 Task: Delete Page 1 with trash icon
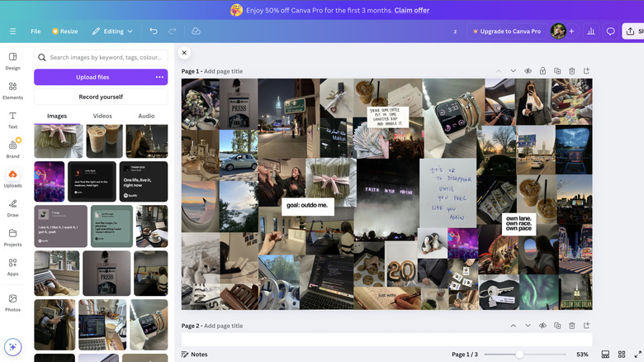[572, 71]
